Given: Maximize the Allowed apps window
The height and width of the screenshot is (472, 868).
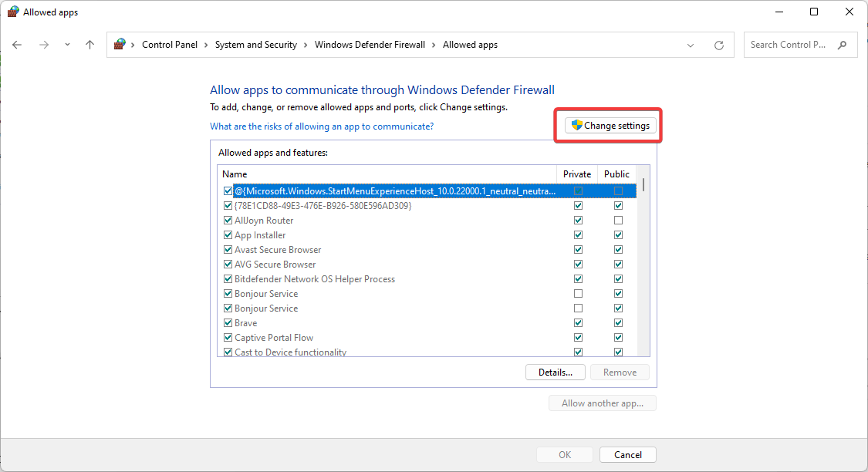Looking at the screenshot, I should pos(814,12).
